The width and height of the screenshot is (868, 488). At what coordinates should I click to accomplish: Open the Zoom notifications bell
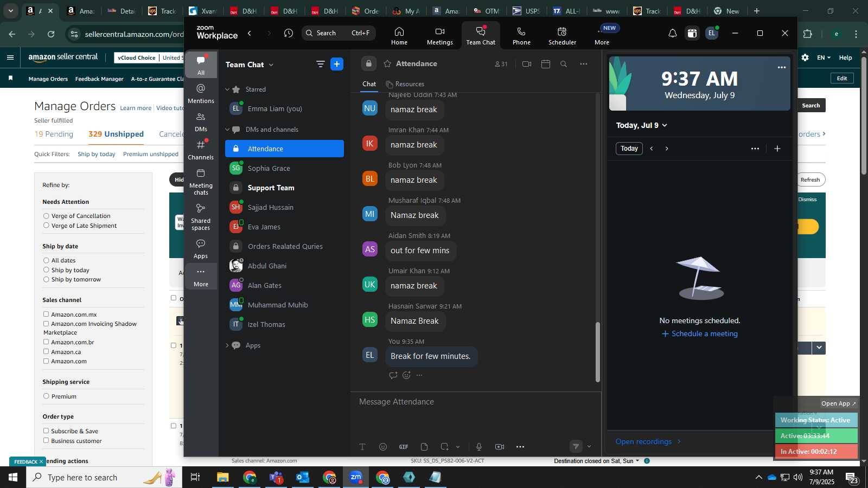(672, 33)
